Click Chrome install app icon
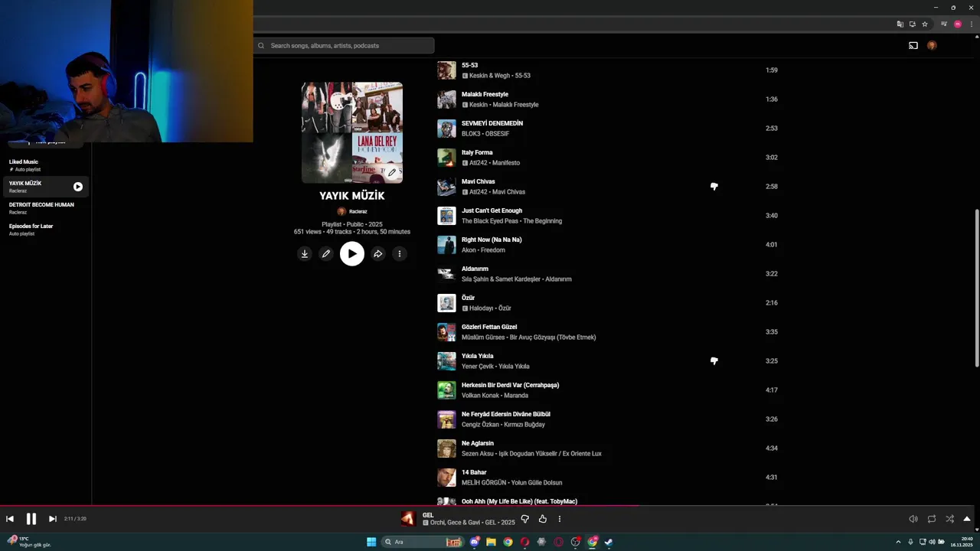 tap(912, 24)
